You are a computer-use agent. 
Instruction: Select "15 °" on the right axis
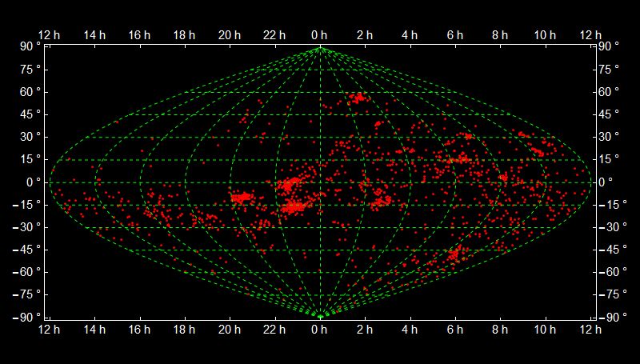click(x=609, y=159)
